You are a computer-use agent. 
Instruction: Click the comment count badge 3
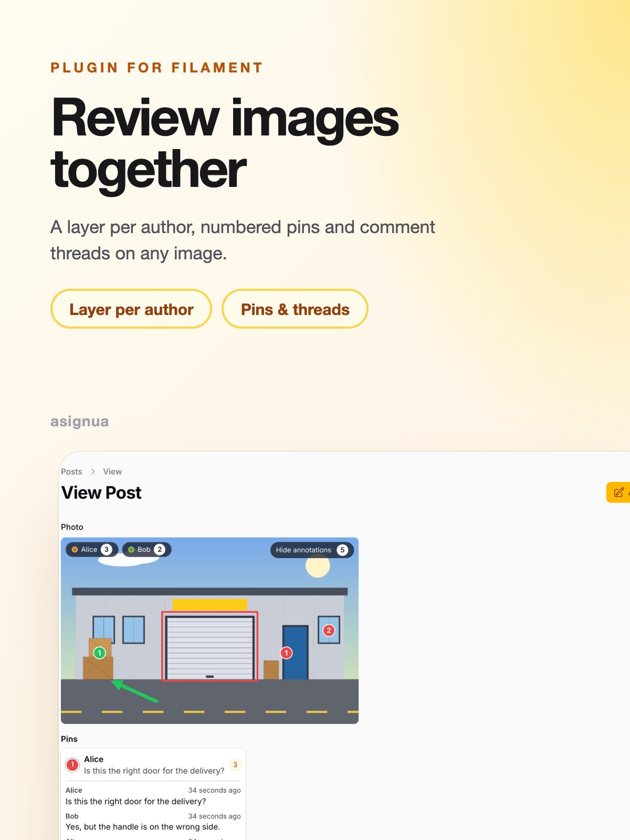coord(235,765)
